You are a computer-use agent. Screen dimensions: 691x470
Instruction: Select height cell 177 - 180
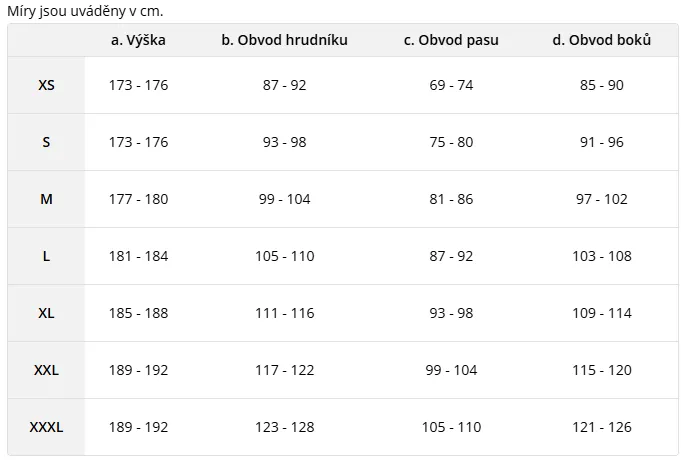click(138, 200)
